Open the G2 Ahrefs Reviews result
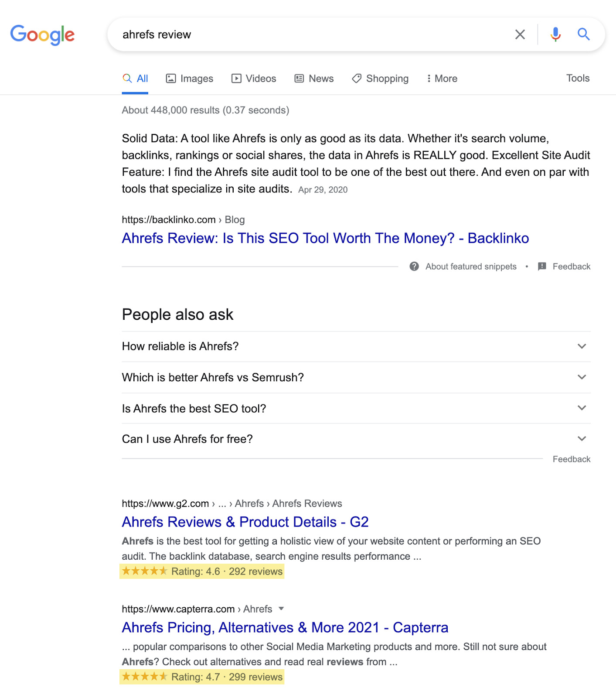Image resolution: width=616 pixels, height=698 pixels. 245,522
